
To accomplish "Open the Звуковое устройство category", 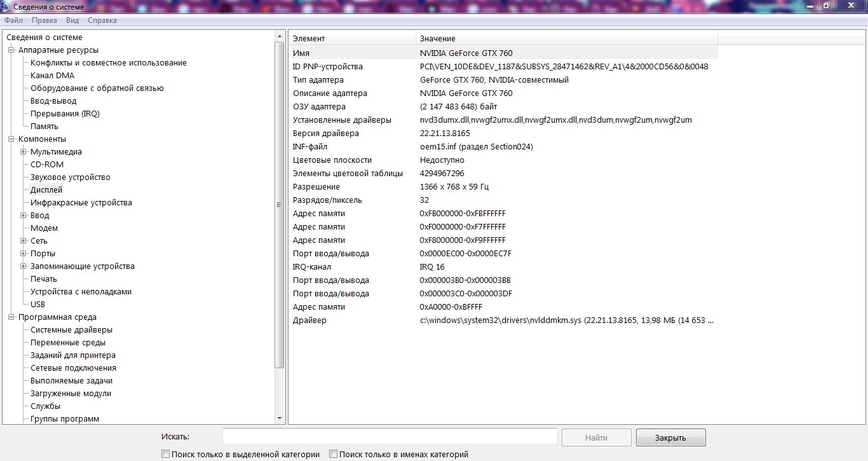I will [x=71, y=177].
